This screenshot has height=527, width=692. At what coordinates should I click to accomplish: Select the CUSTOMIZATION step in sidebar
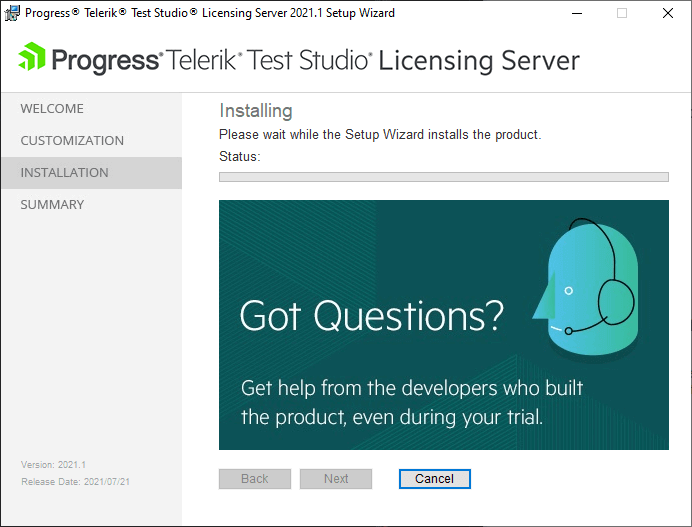coord(91,141)
